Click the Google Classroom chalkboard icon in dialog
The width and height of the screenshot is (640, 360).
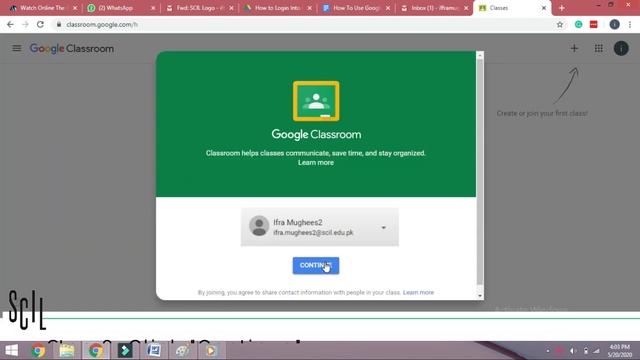pos(316,101)
